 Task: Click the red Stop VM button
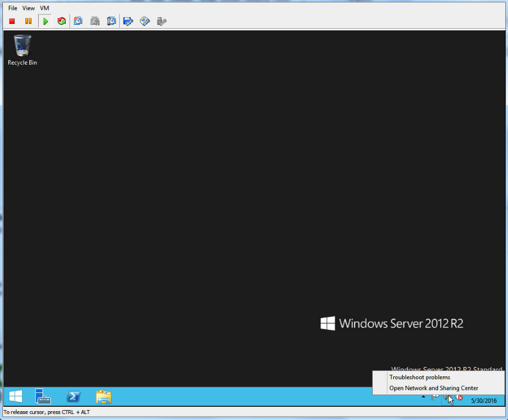(x=12, y=22)
